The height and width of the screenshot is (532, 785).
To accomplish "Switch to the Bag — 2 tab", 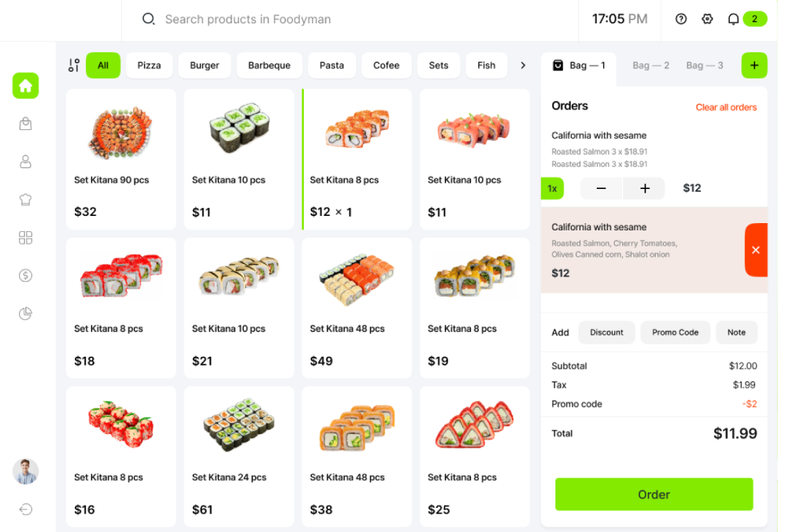I will point(651,65).
